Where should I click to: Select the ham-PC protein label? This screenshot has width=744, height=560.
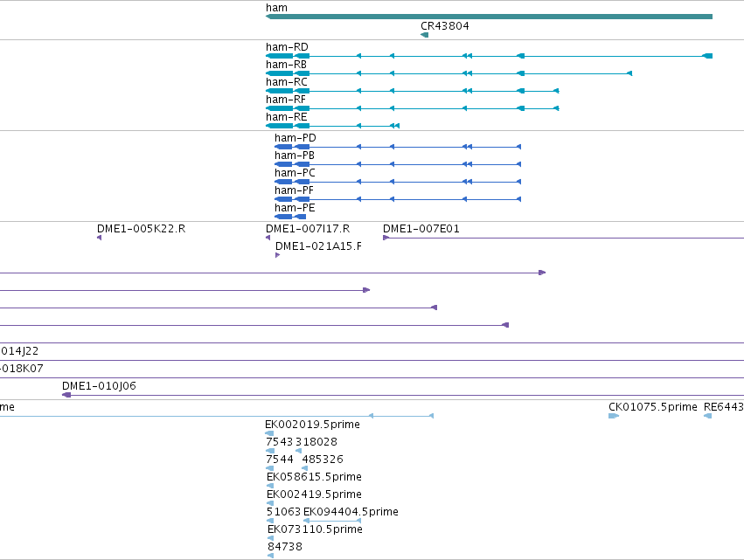click(295, 173)
